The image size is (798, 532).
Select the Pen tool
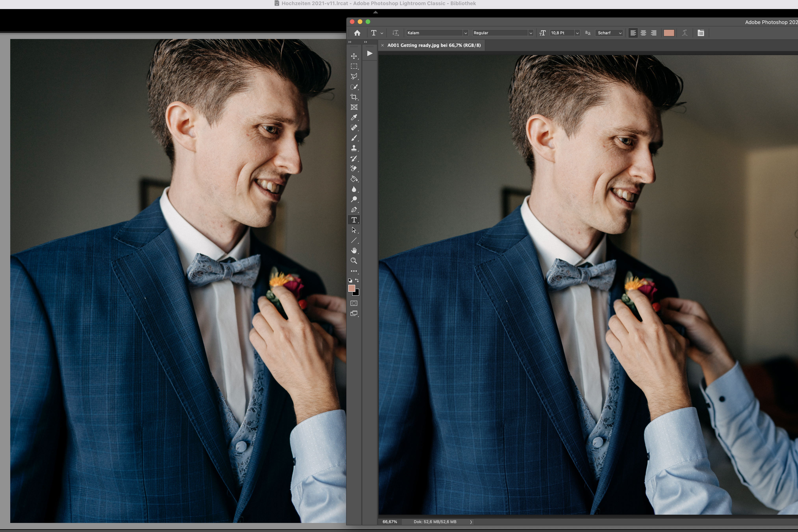pos(354,210)
